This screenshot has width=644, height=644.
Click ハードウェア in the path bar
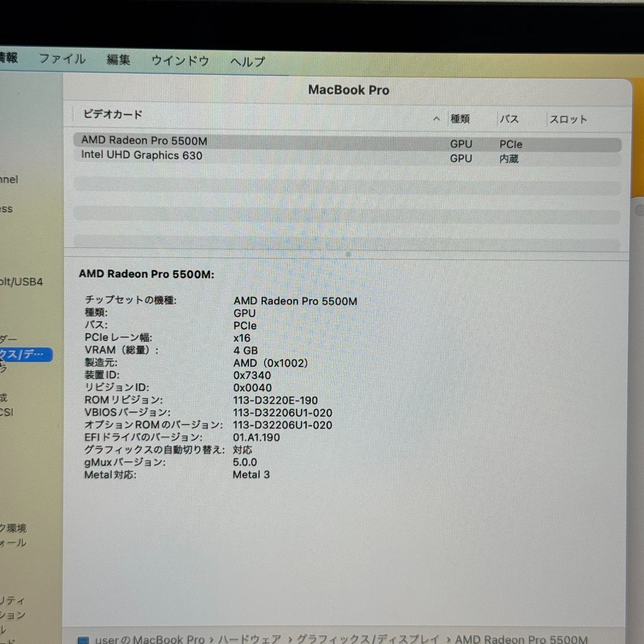(x=250, y=639)
